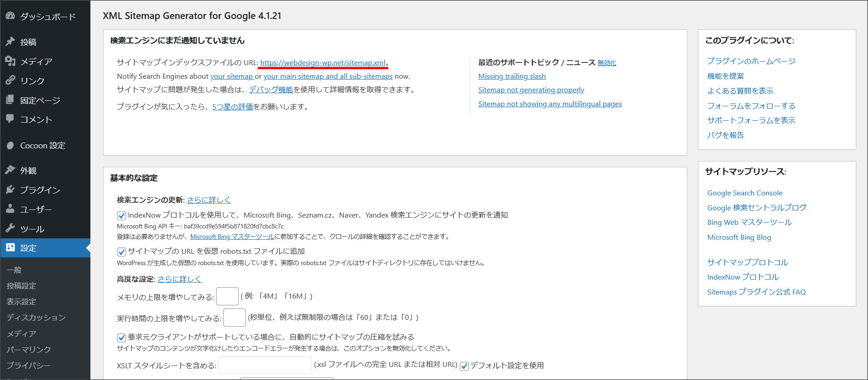Image resolution: width=868 pixels, height=380 pixels.
Task: Toggle automatic sitemap compression checkbox
Action: tap(121, 337)
